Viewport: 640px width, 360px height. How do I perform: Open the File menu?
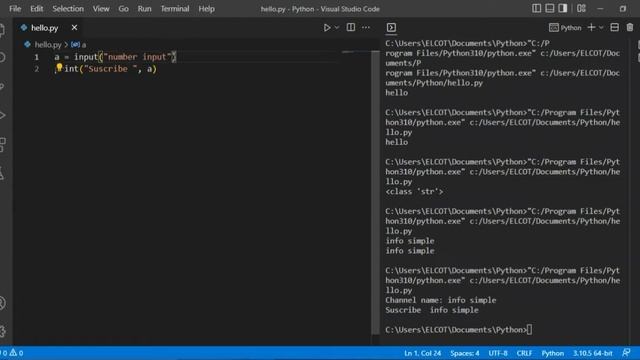(15, 9)
